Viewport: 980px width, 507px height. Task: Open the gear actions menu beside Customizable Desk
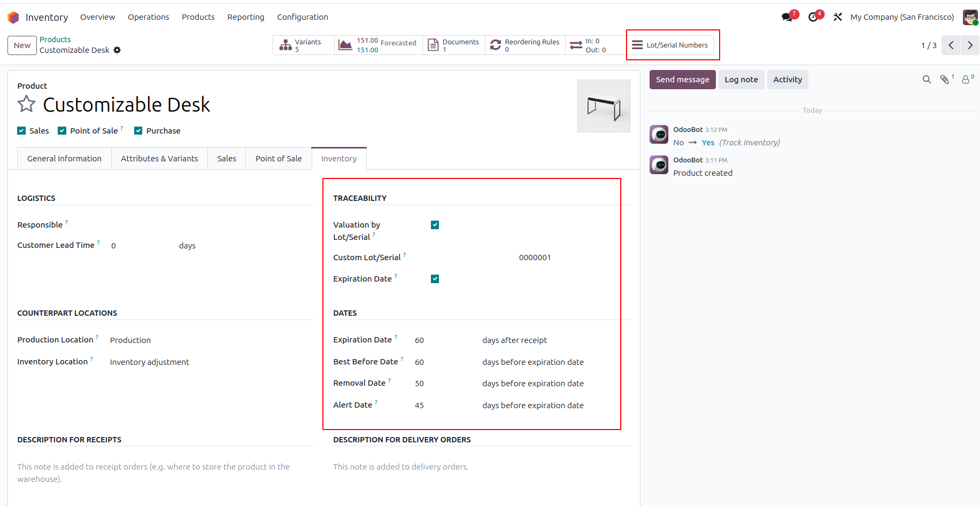pos(117,50)
